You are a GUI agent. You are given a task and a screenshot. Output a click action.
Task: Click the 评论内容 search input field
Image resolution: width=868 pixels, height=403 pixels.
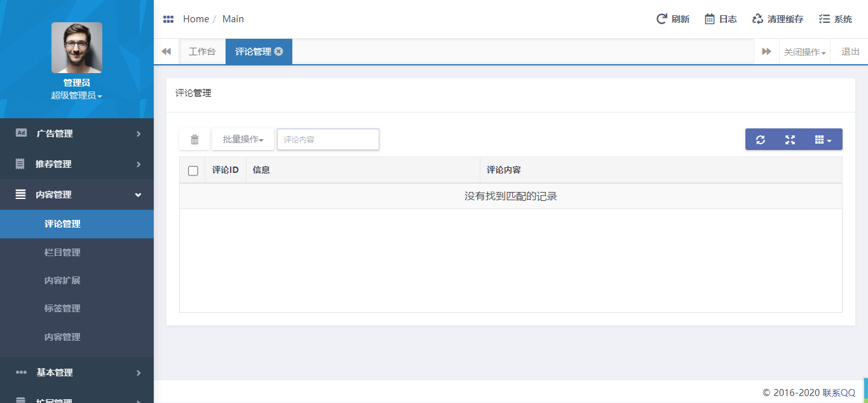point(328,140)
